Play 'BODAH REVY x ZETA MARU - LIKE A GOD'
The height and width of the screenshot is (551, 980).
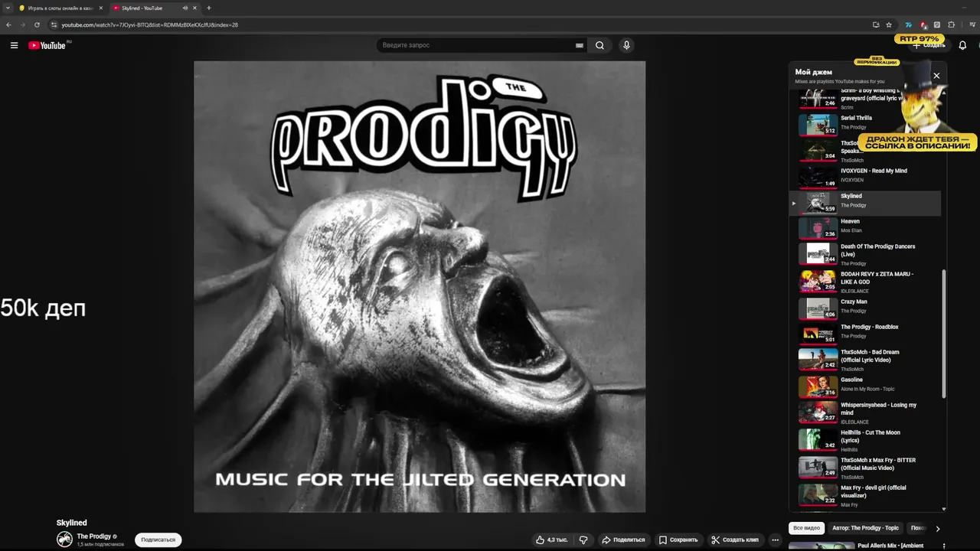pyautogui.click(x=865, y=282)
